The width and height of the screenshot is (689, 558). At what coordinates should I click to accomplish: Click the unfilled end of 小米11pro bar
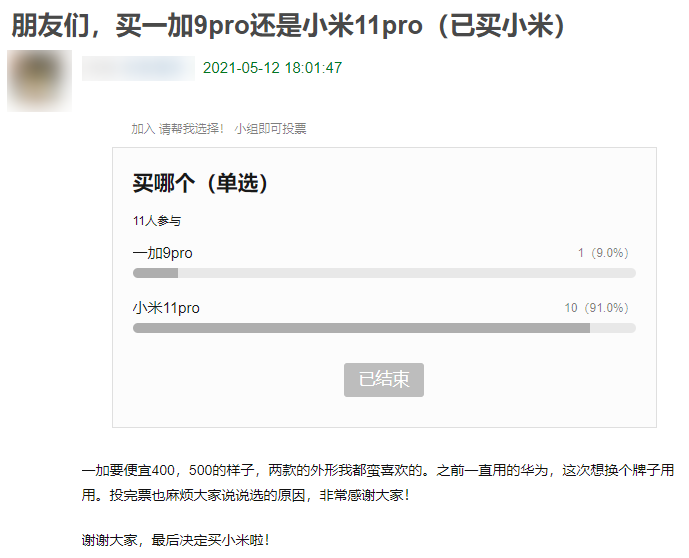click(x=613, y=328)
